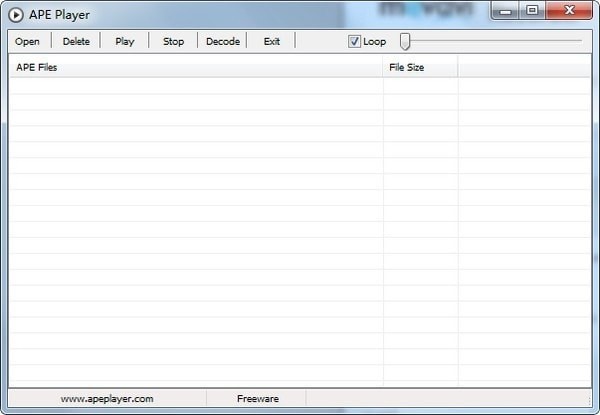The width and height of the screenshot is (600, 415).
Task: Maximize the APE Player window
Action: (x=532, y=10)
